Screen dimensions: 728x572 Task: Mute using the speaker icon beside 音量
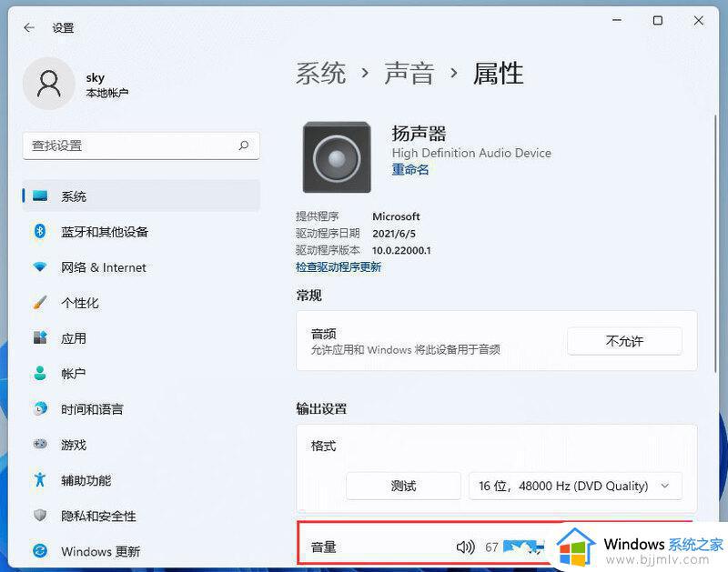pos(465,547)
